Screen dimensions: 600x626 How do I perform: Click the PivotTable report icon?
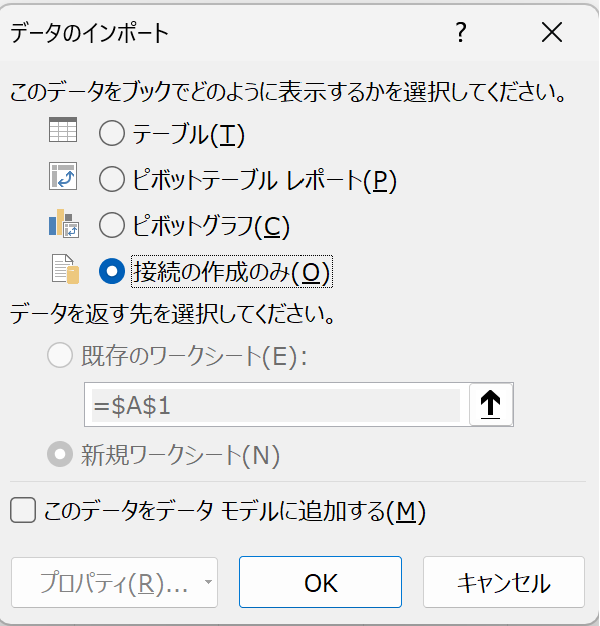click(x=63, y=176)
